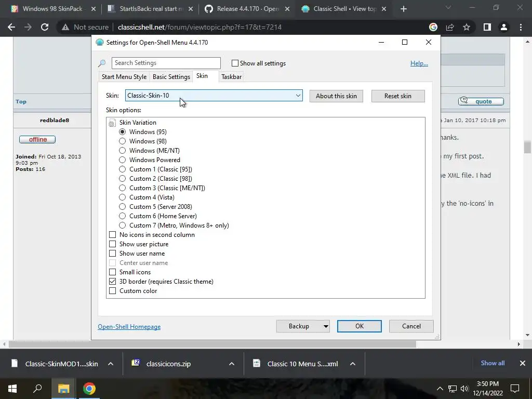Screen dimensions: 532x399
Task: Click the Open-Shell icon in the dialog title bar
Action: [x=99, y=43]
